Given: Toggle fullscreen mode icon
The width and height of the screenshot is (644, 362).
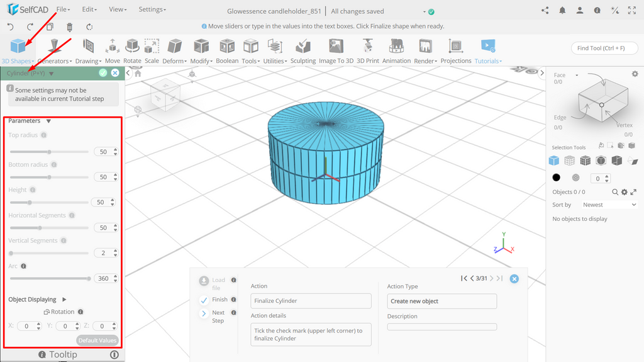Looking at the screenshot, I should coord(632,11).
